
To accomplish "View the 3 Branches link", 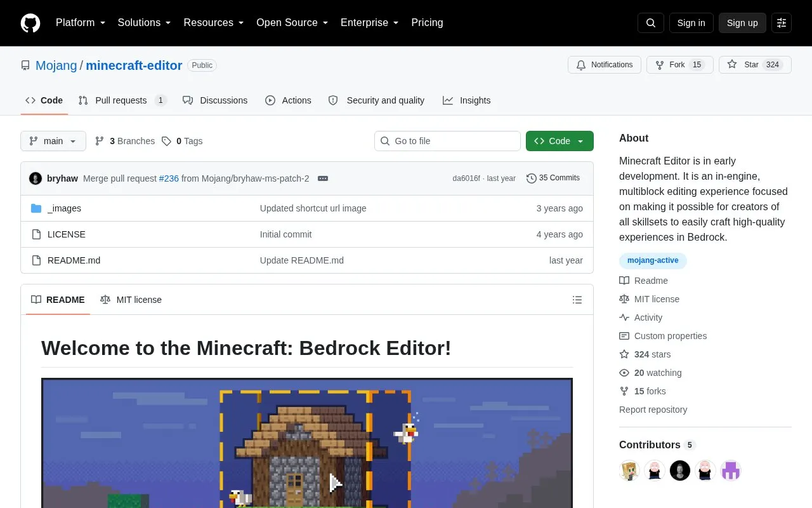I will coord(125,141).
